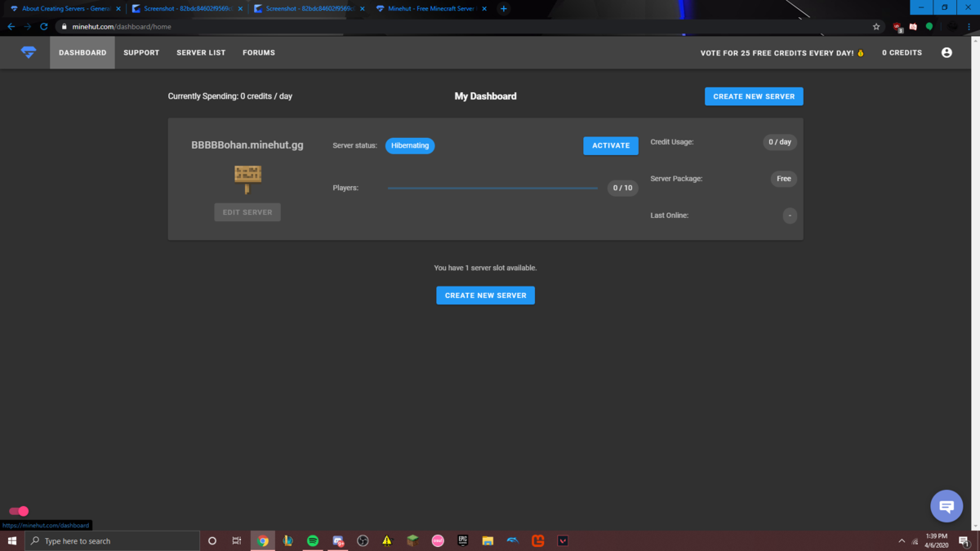Show hidden system tray icons

coord(902,540)
